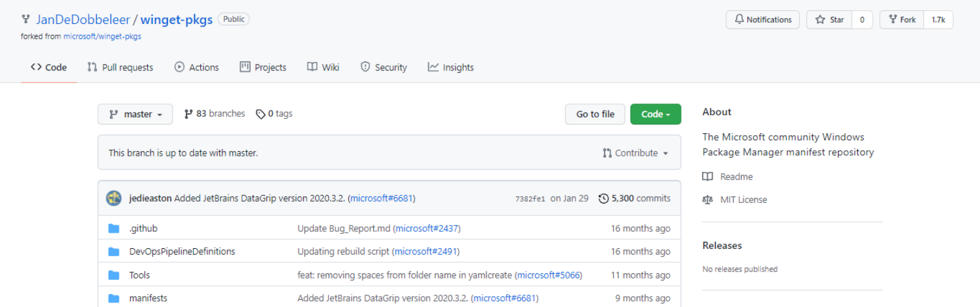The width and height of the screenshot is (980, 307).
Task: Click the MIT License scale icon
Action: 708,200
